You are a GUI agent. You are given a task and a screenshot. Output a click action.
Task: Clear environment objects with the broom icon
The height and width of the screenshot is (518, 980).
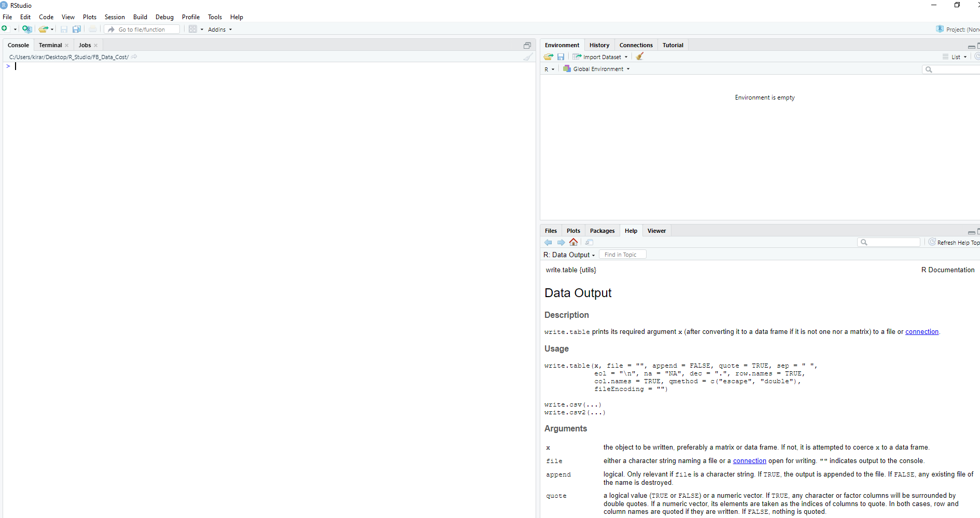(x=640, y=57)
